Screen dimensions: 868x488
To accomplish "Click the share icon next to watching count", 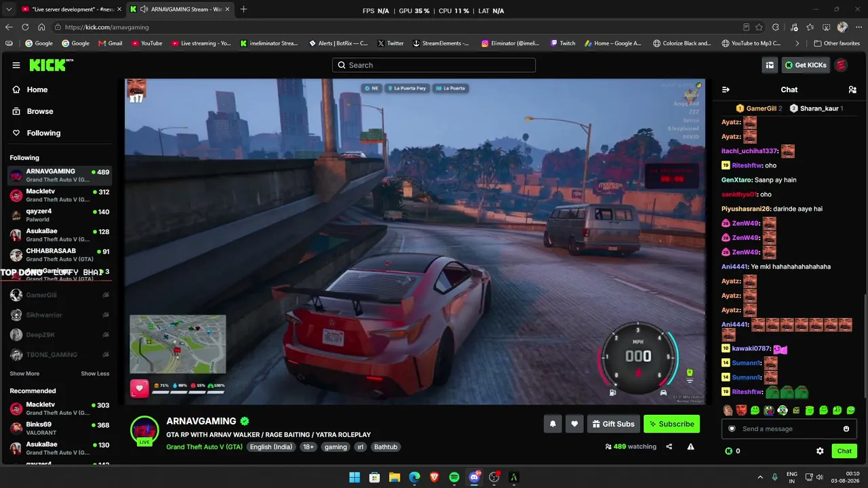I will point(669,447).
